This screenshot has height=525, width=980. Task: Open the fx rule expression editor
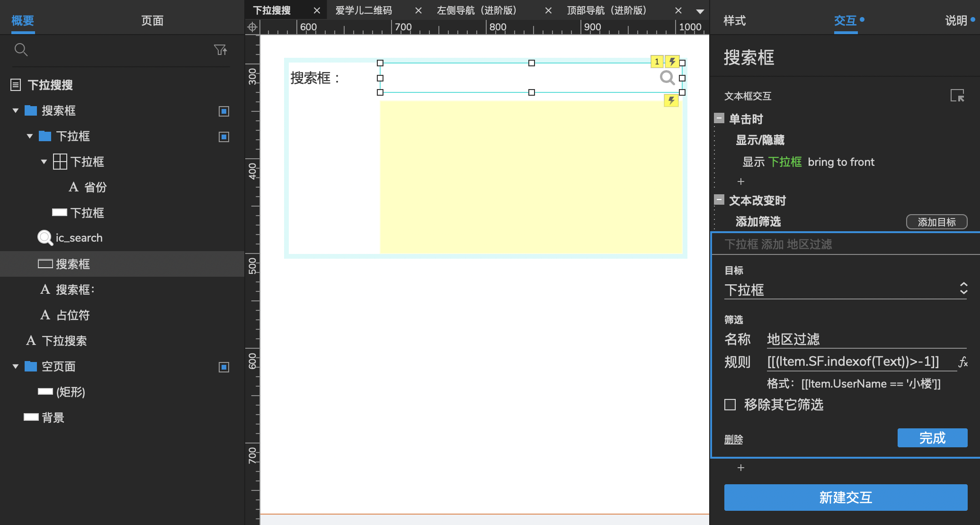pyautogui.click(x=963, y=362)
